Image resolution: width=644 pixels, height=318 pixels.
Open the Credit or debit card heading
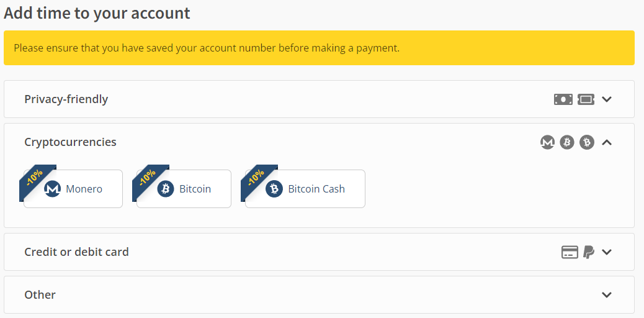[x=76, y=252]
